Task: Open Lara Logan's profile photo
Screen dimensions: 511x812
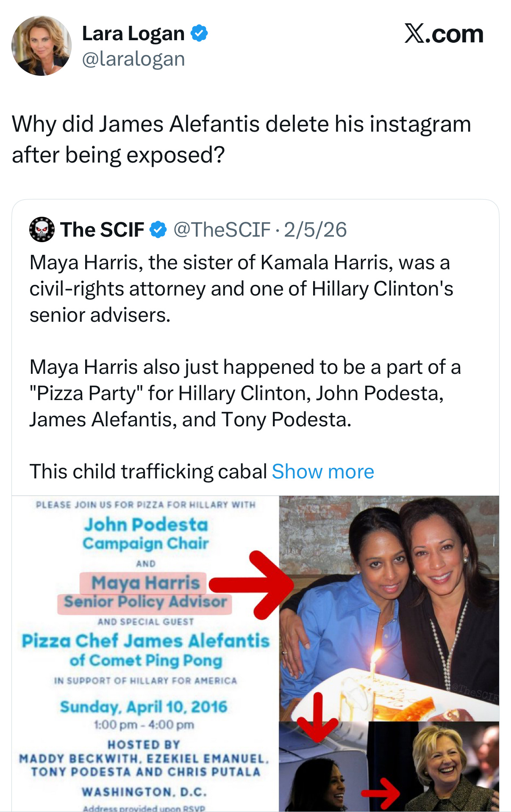Action: 42,46
